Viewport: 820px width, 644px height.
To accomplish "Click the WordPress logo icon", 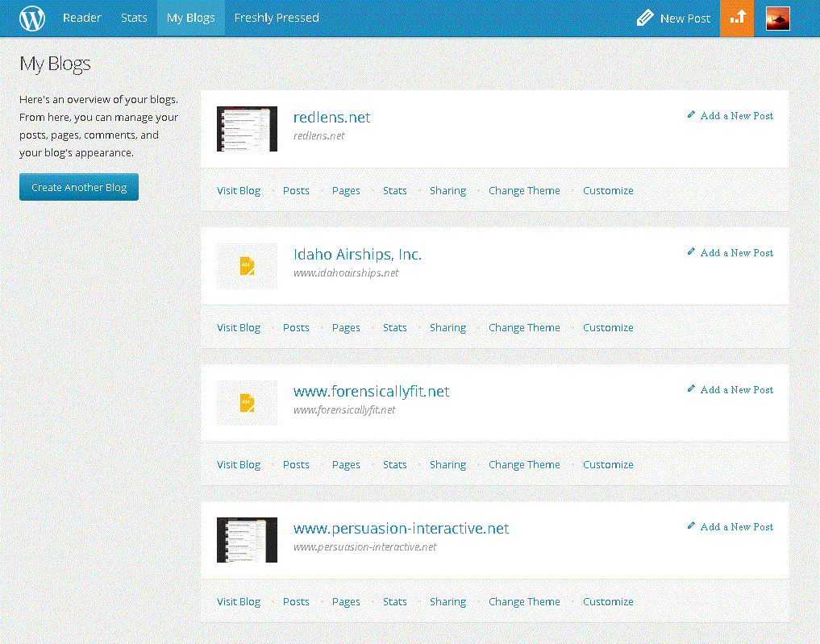I will [x=32, y=18].
